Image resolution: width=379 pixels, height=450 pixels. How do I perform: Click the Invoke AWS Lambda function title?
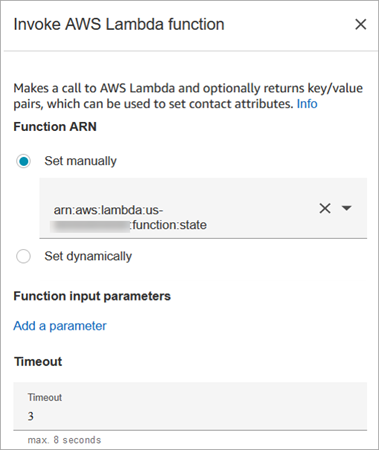(x=119, y=24)
